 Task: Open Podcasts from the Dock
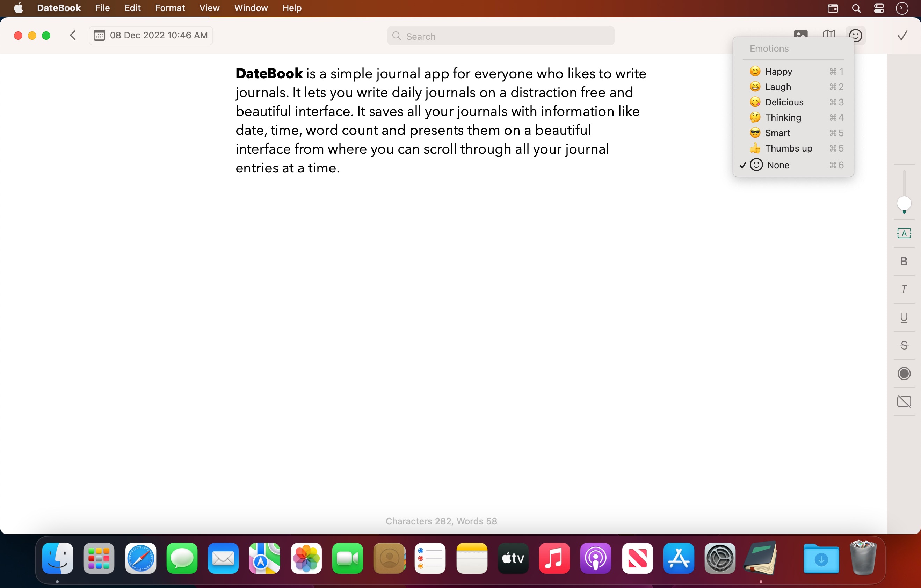[595, 558]
